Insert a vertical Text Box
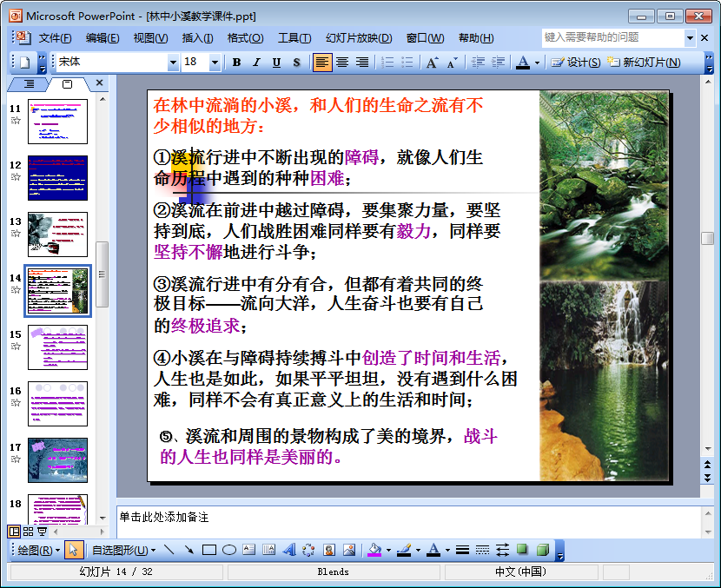This screenshot has height=588, width=721. point(269,550)
